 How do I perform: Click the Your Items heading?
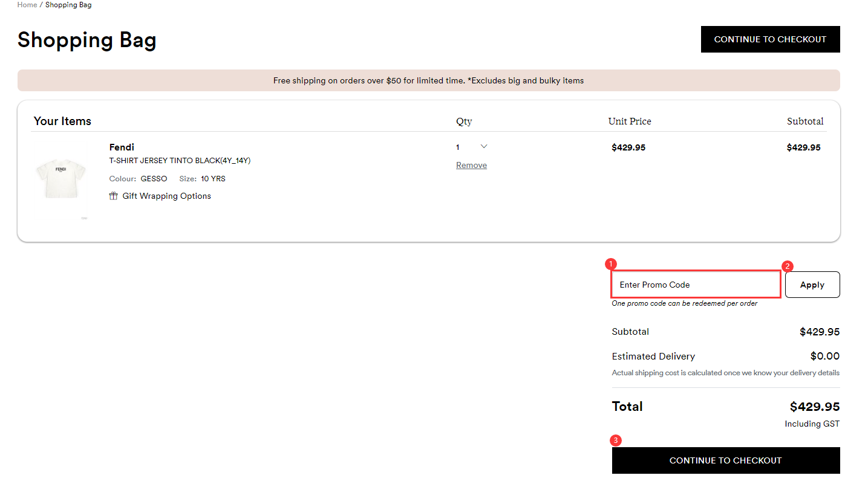[x=62, y=121]
